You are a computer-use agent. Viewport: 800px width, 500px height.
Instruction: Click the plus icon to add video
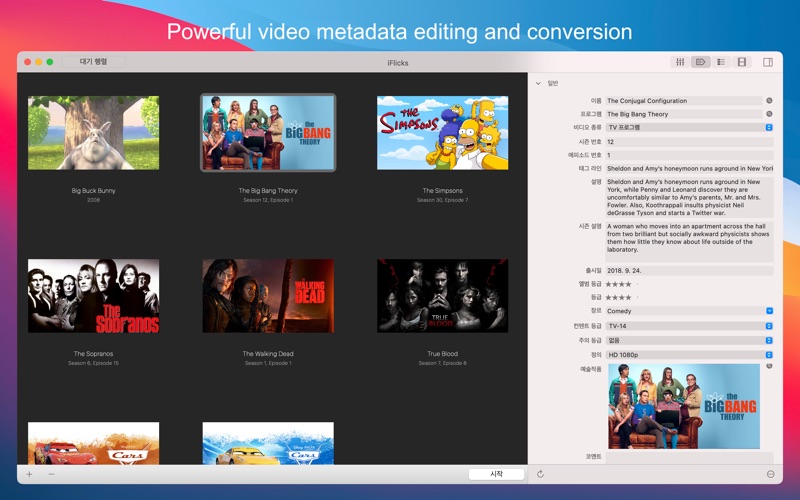[x=29, y=474]
